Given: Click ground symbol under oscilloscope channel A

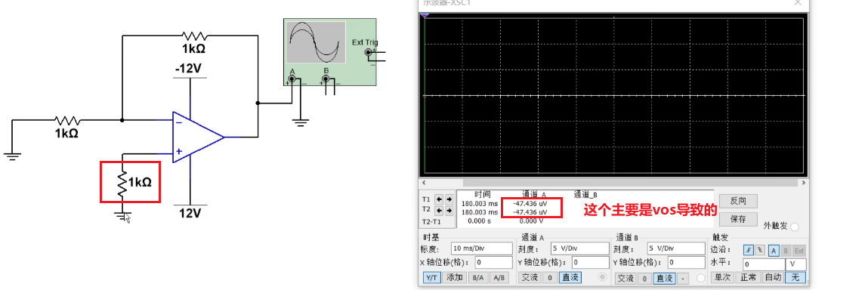Looking at the screenshot, I should click(x=300, y=122).
